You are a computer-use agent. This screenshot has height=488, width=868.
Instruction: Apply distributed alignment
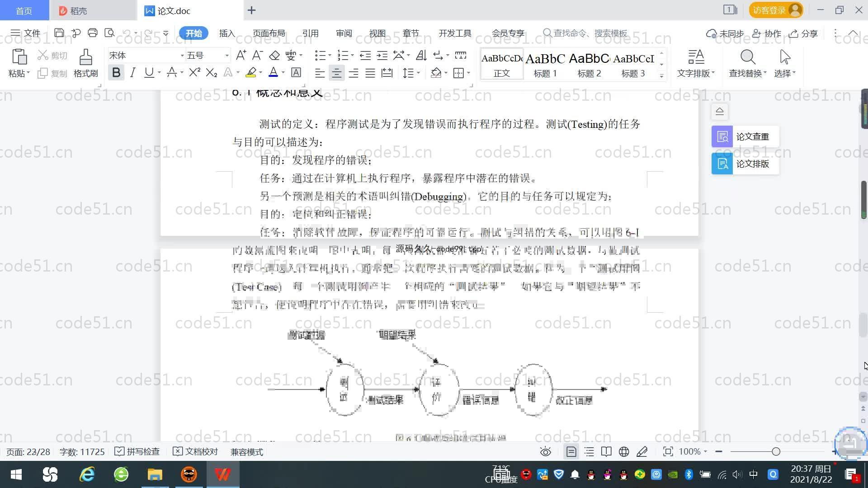click(387, 73)
